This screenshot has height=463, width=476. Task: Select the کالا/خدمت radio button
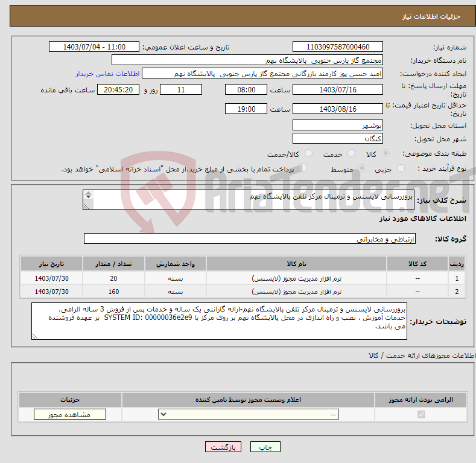pos(308,153)
